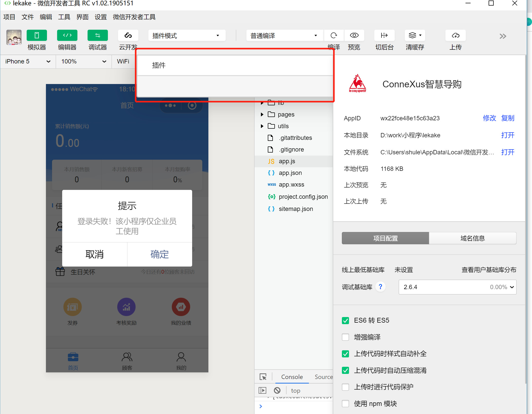Click the clear cache layers icon
Screen dimensions: 532x414
[412, 35]
